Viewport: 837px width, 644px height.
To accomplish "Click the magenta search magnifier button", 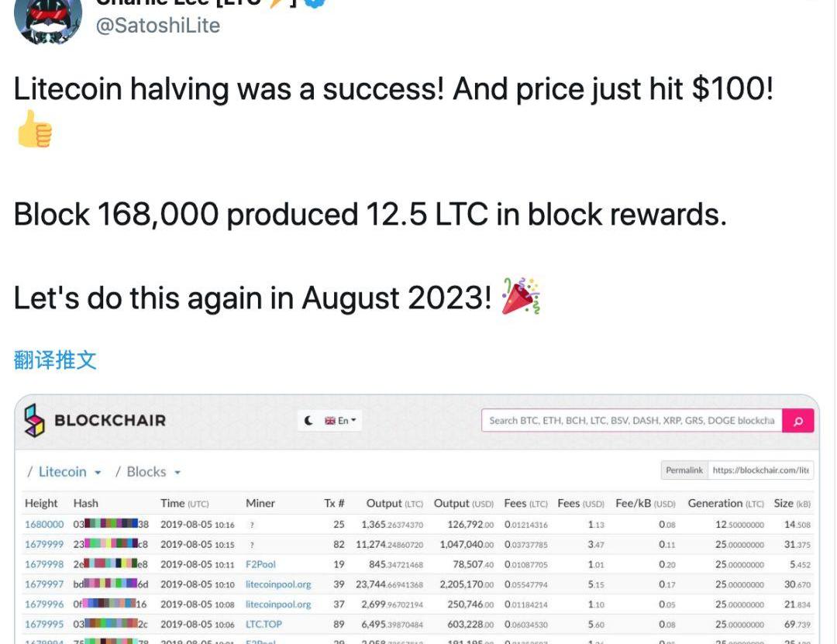I will (797, 420).
